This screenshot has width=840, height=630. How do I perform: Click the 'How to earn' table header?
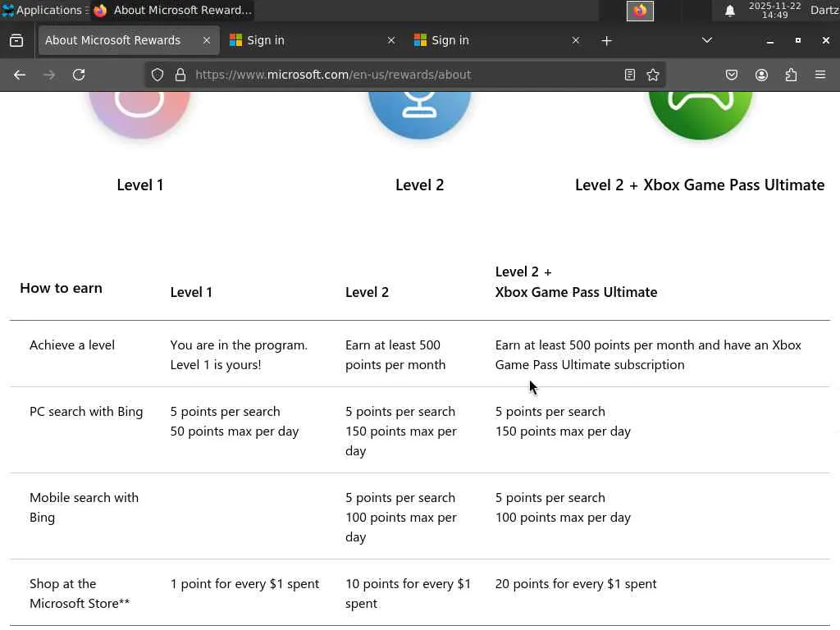point(61,288)
